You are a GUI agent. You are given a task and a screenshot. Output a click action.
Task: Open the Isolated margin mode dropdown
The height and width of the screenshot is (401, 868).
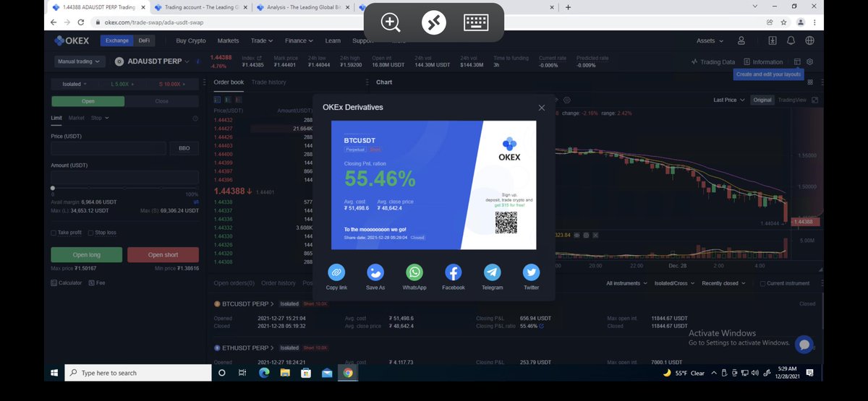[75, 84]
